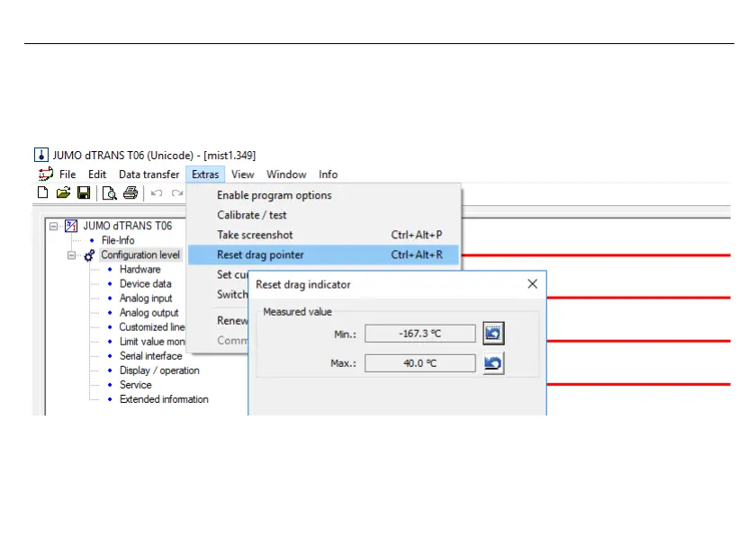Open print preview toolbar icon

(110, 193)
